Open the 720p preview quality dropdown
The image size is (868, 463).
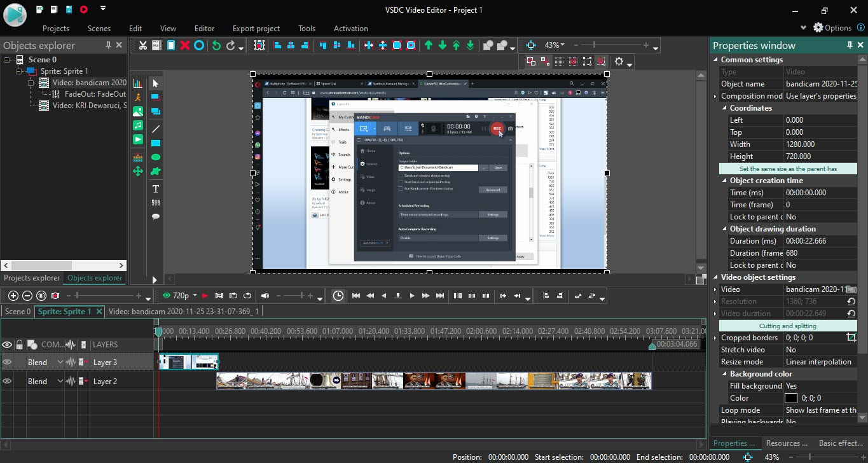[x=196, y=296]
